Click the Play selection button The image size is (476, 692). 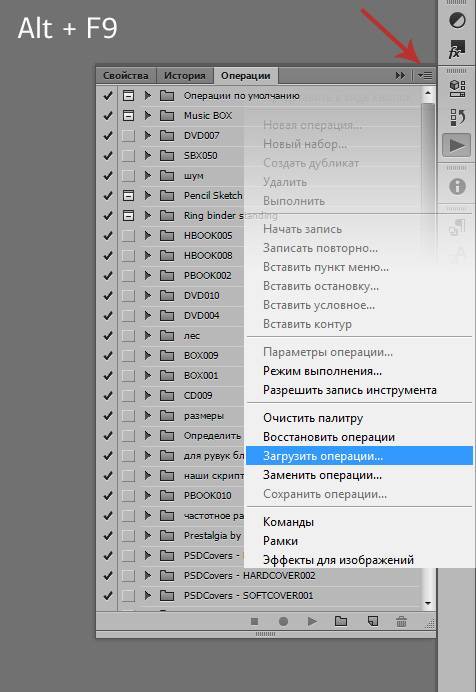tap(312, 621)
